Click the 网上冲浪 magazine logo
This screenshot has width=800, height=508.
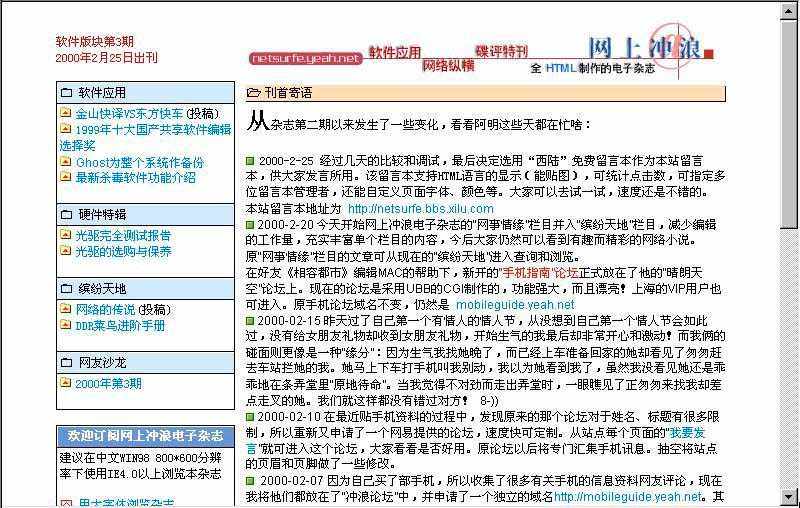pos(644,48)
